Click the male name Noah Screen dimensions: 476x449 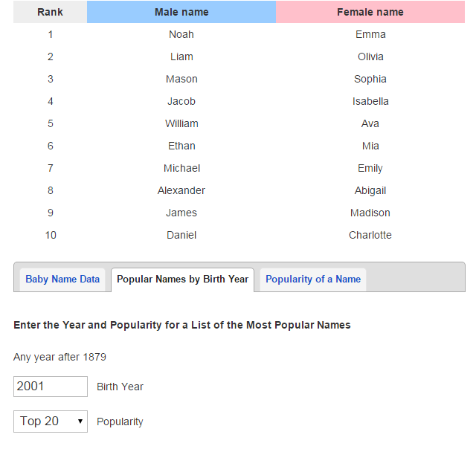pyautogui.click(x=181, y=34)
